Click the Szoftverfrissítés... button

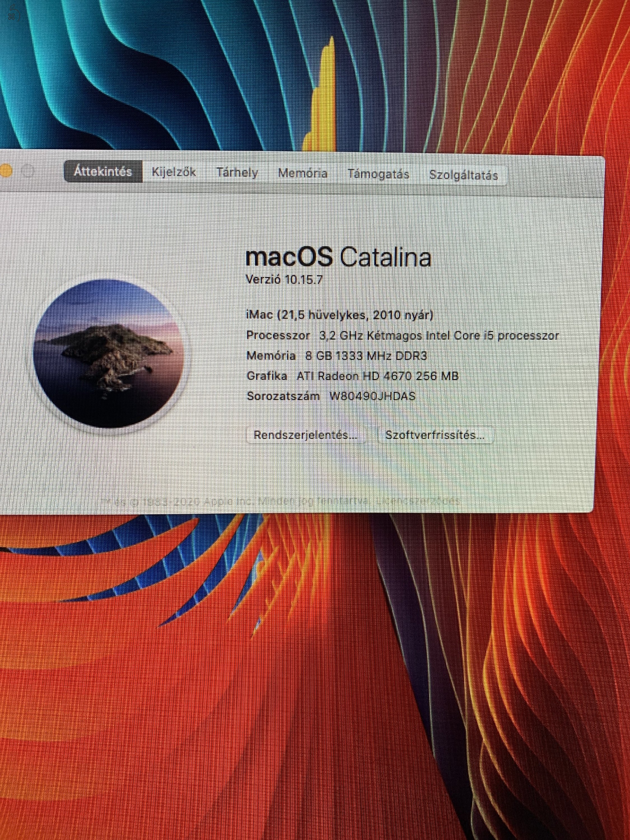pos(435,435)
